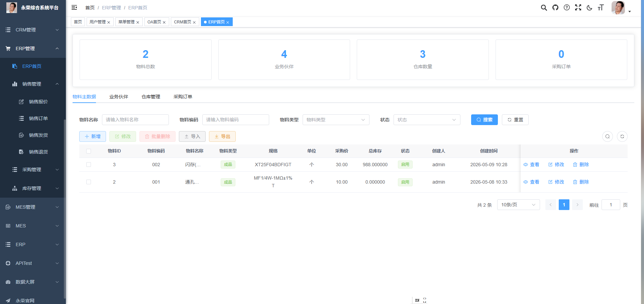Screen dimensions: 644x304
Task: Edit material 001 via 修改
Action: pos(556,182)
